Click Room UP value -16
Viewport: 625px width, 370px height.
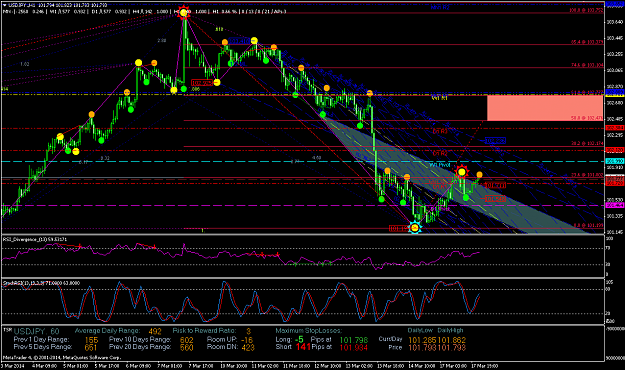pos(247,340)
